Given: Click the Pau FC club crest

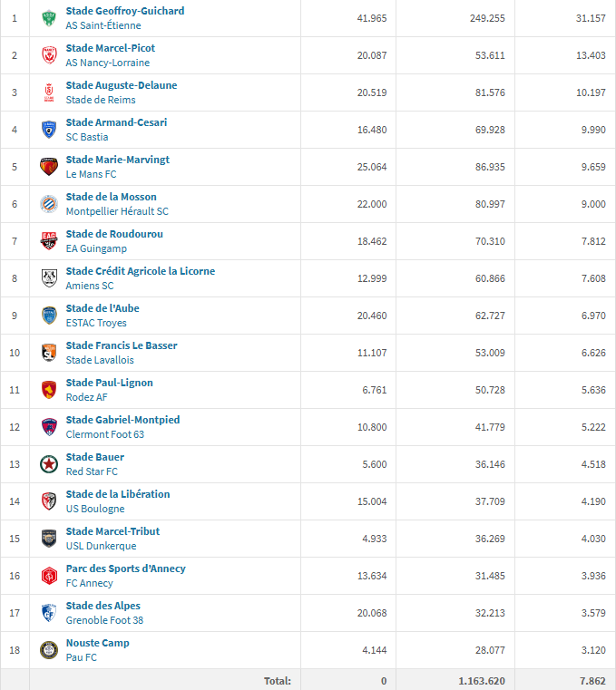Looking at the screenshot, I should pos(49,650).
